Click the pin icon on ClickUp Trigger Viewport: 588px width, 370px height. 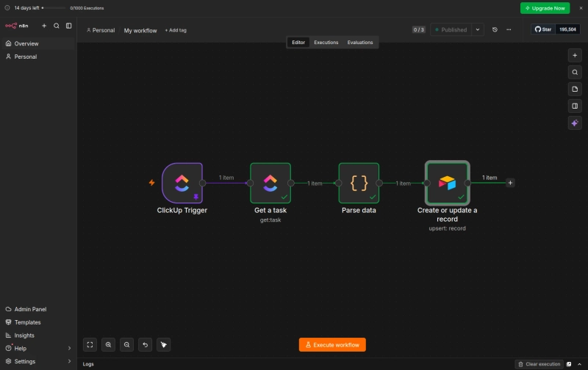pyautogui.click(x=196, y=197)
